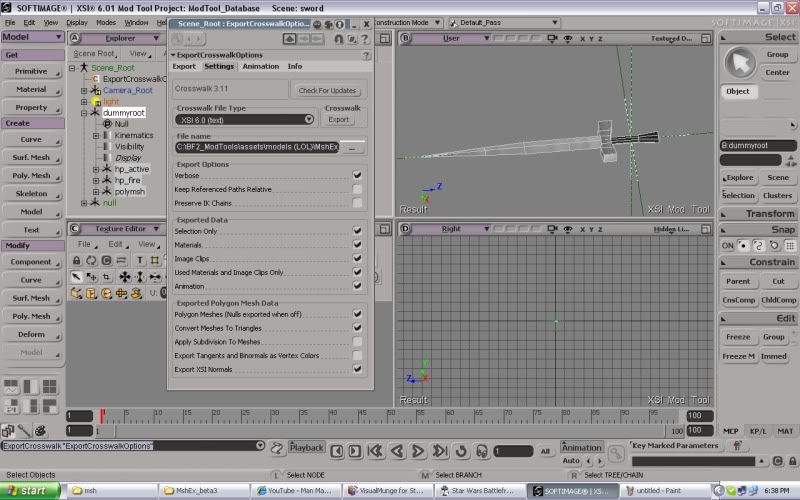Go to the first frame
The image size is (800, 500).
pos(376,451)
